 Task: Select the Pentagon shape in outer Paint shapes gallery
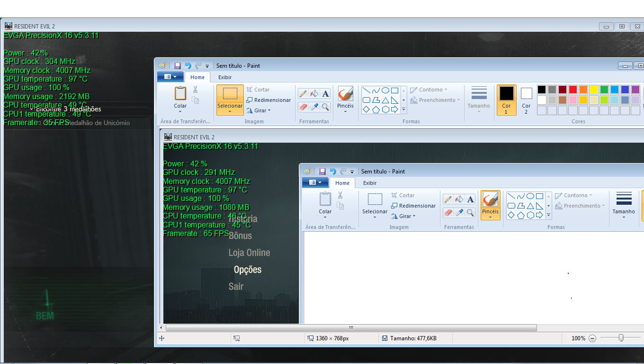coord(376,109)
